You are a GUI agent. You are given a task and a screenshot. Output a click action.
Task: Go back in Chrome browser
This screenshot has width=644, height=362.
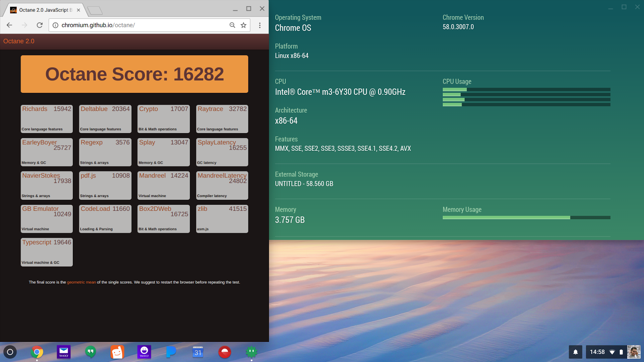point(10,25)
